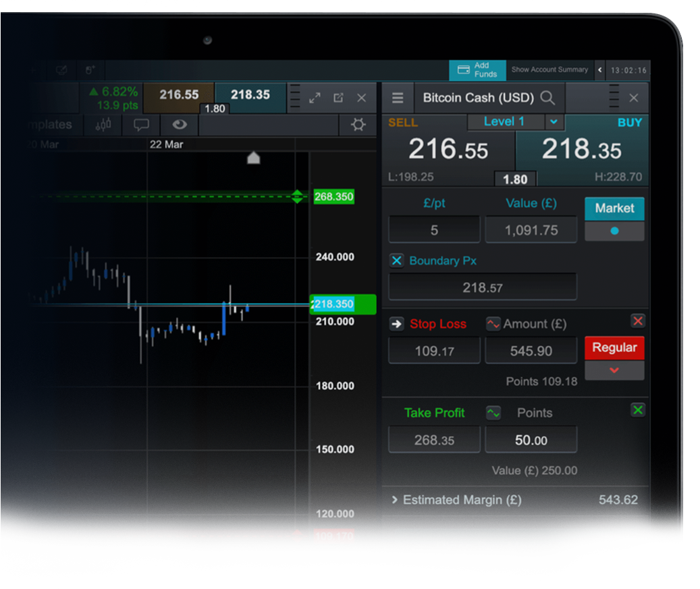Viewport: 700px width, 589px height.
Task: Open the chart type candlestick icon
Action: tap(103, 125)
